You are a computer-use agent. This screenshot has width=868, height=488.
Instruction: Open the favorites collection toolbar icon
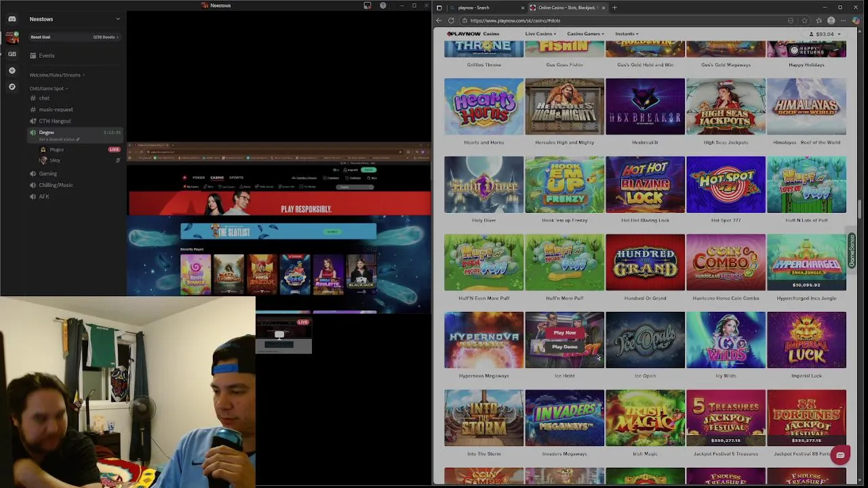(x=818, y=20)
